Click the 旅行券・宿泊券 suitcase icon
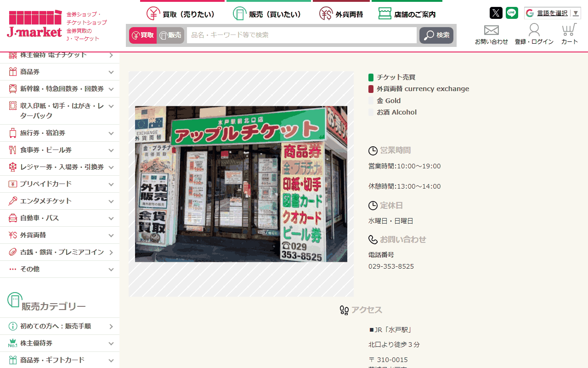Viewport: 588px width, 368px height. click(x=13, y=133)
